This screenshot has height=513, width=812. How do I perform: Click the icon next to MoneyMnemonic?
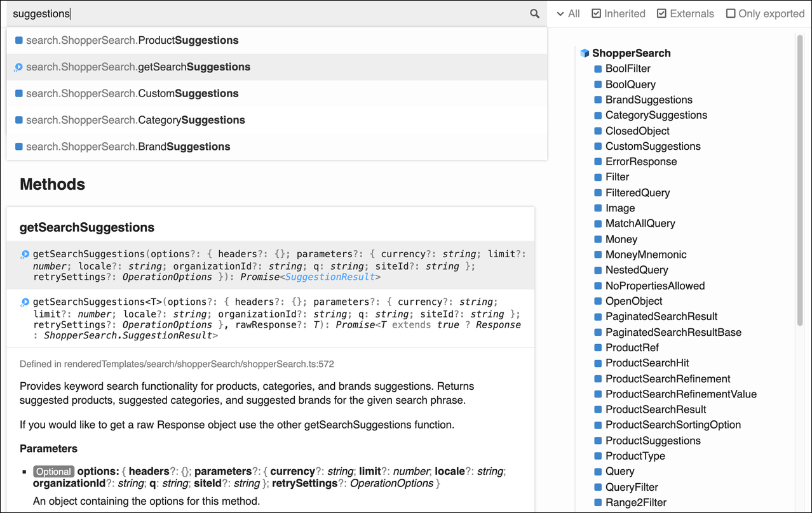click(x=598, y=255)
